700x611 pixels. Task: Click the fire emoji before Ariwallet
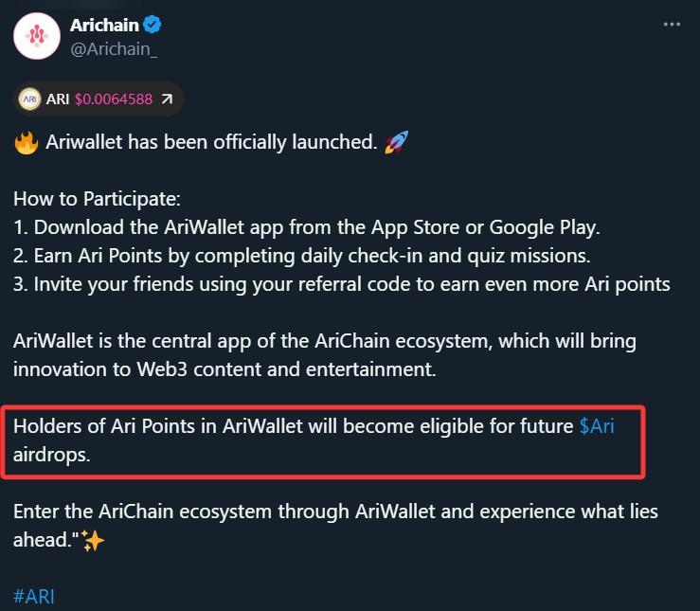point(26,142)
